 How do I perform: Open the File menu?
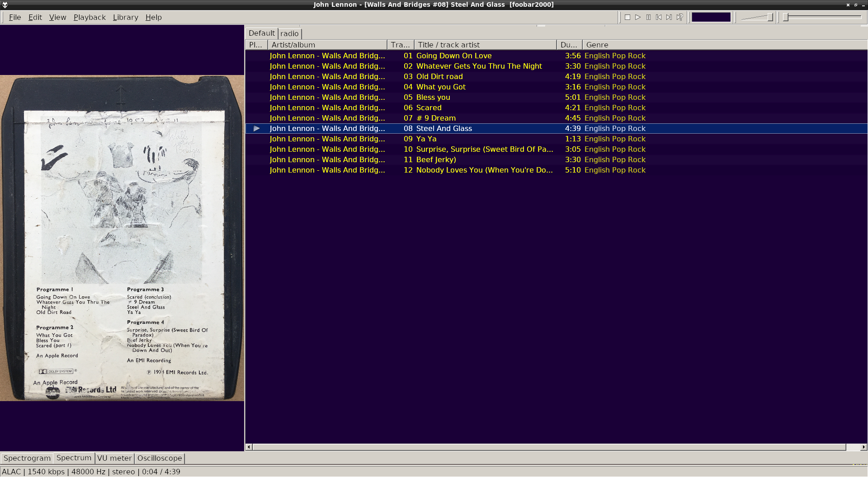pyautogui.click(x=15, y=17)
